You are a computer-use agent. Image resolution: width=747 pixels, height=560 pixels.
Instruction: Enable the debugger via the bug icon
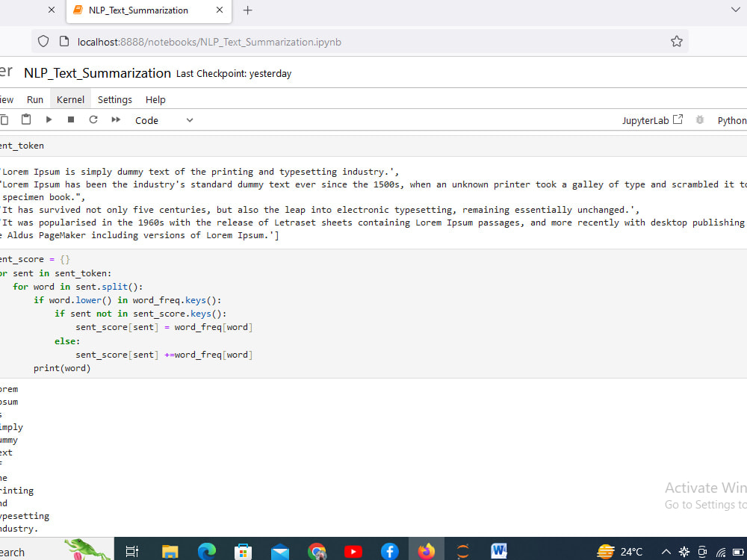pyautogui.click(x=699, y=119)
